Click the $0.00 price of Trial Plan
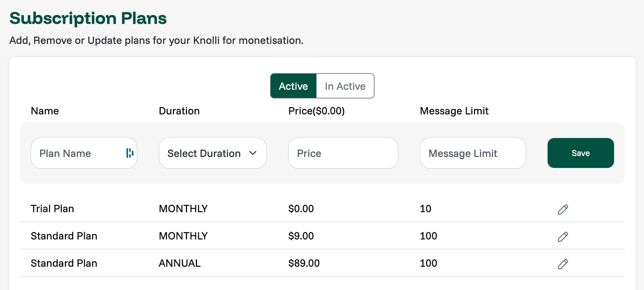The height and width of the screenshot is (290, 644). tap(301, 209)
